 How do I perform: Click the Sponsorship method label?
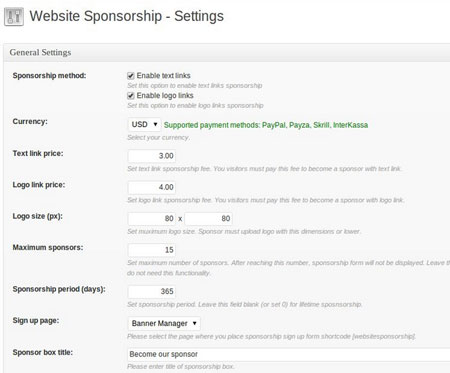point(49,76)
